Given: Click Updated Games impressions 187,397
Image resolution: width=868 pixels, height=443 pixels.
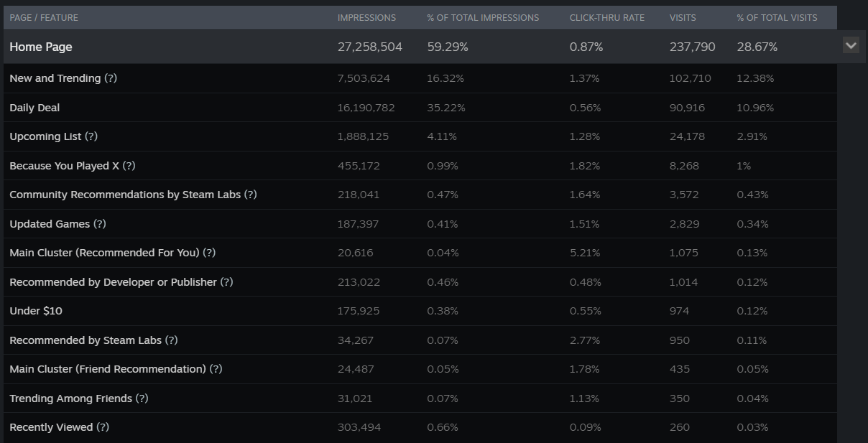Looking at the screenshot, I should [x=358, y=224].
